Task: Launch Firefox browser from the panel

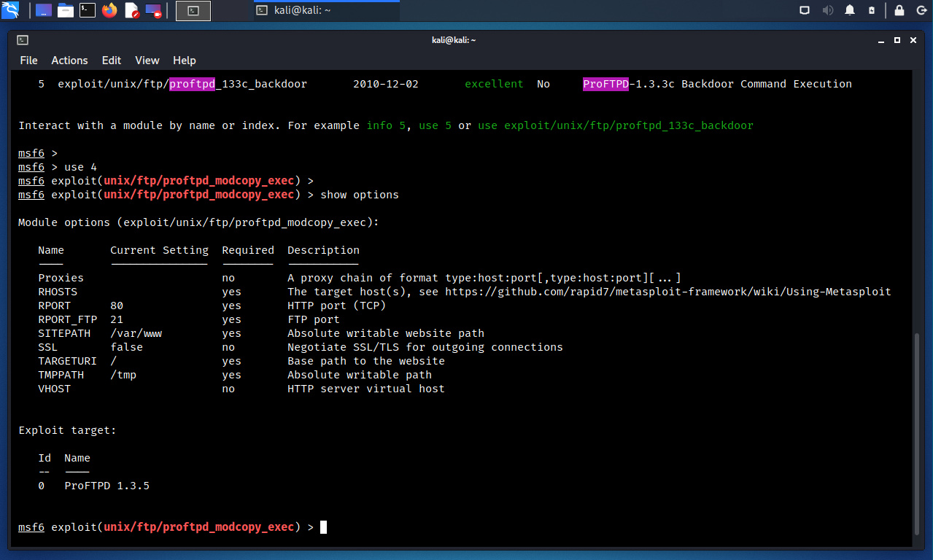Action: tap(109, 10)
